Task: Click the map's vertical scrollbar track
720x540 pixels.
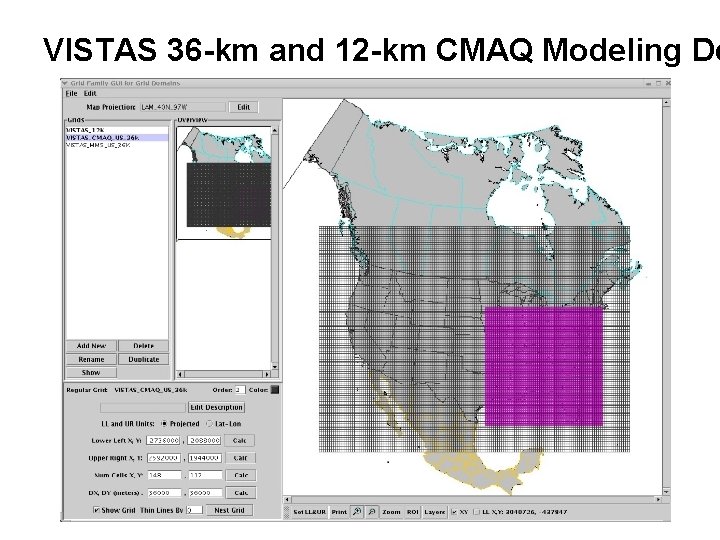Action: coord(666,298)
